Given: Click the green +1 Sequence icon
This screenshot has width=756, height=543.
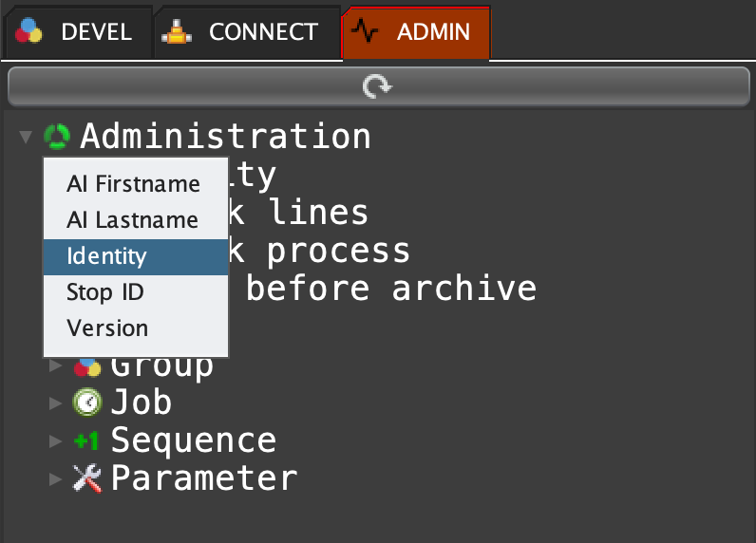Looking at the screenshot, I should pyautogui.click(x=87, y=440).
